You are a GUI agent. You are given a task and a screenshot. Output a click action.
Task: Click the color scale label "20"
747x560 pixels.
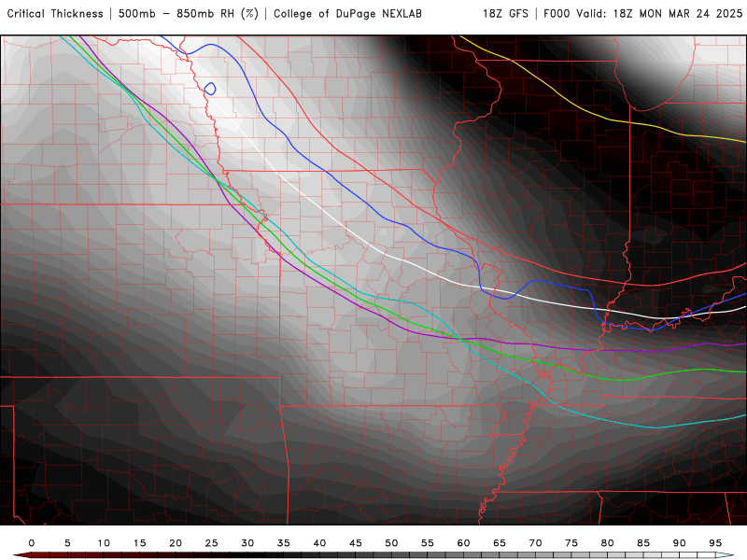point(176,543)
